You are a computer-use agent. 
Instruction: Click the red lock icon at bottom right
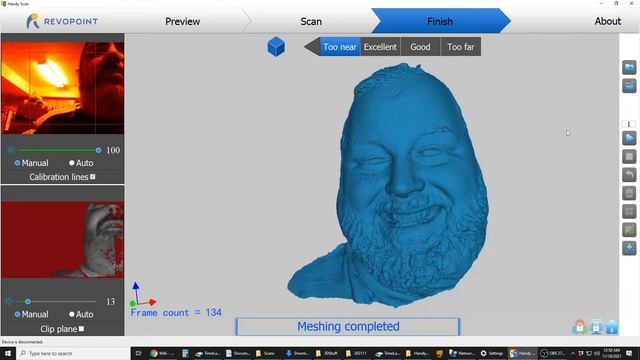[580, 327]
